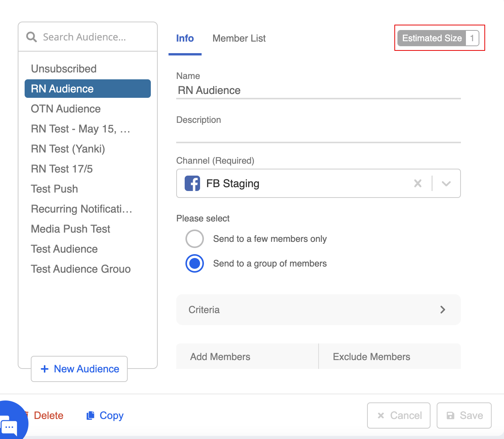The height and width of the screenshot is (439, 504).
Task: Open Recurring Notificati… audience
Action: [88, 209]
